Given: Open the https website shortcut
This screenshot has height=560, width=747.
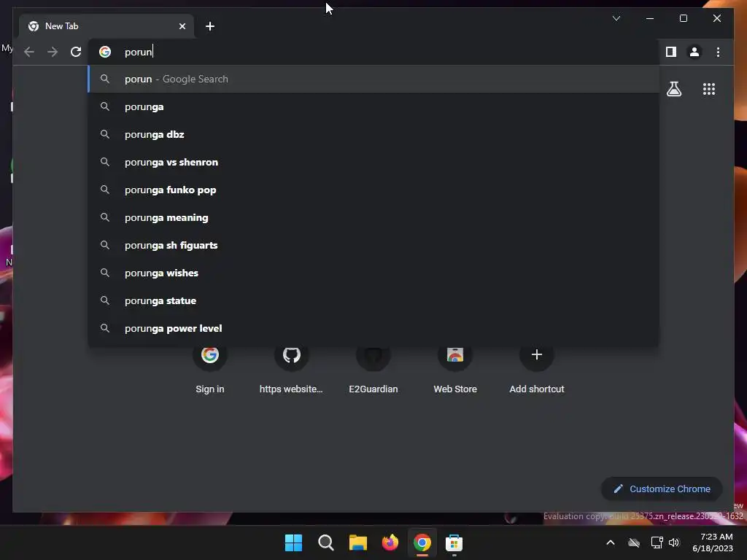Looking at the screenshot, I should [x=291, y=369].
